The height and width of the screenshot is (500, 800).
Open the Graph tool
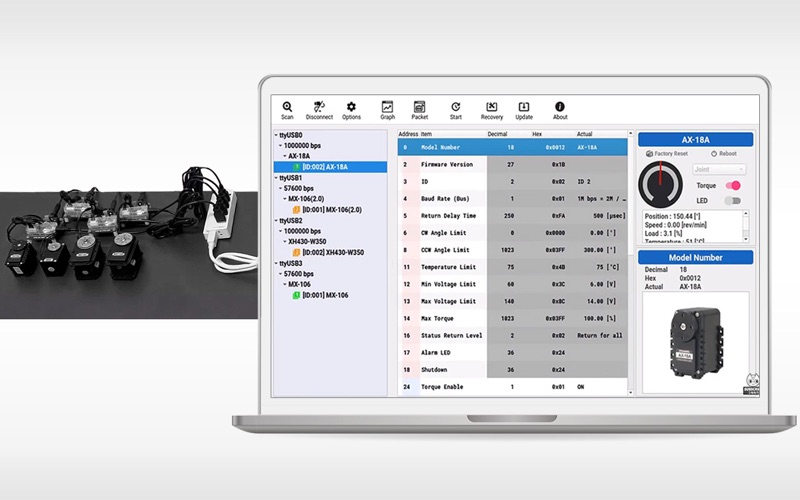coord(387,106)
